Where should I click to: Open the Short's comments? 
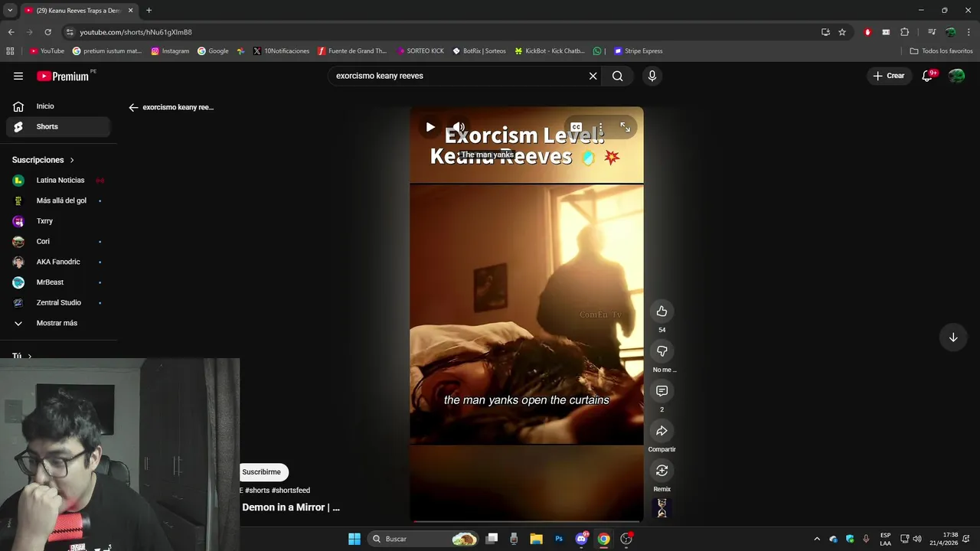click(x=662, y=391)
